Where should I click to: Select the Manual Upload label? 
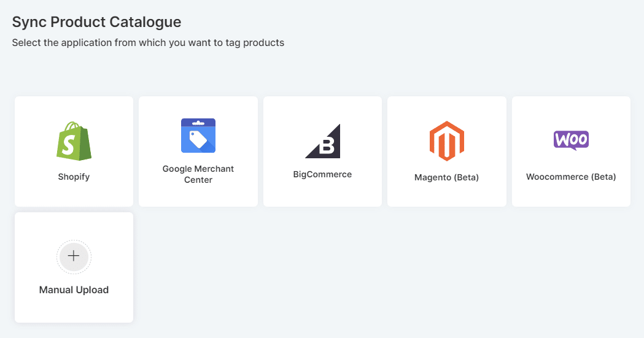pos(74,290)
